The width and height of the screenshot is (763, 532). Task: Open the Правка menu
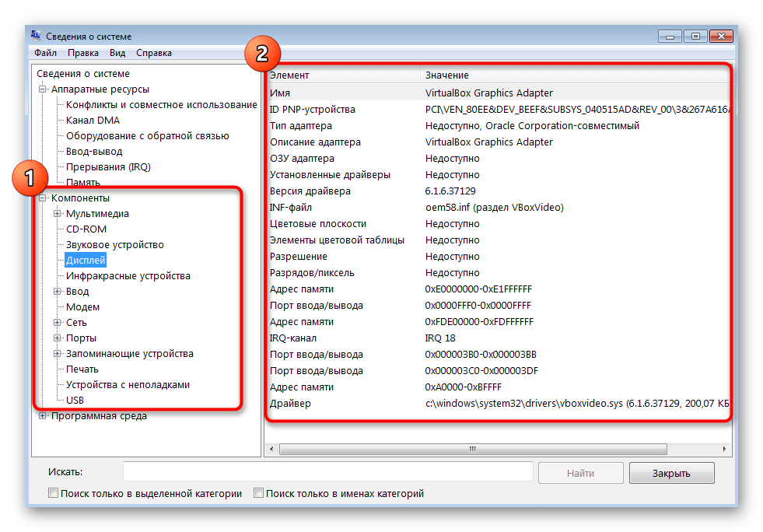pyautogui.click(x=82, y=53)
